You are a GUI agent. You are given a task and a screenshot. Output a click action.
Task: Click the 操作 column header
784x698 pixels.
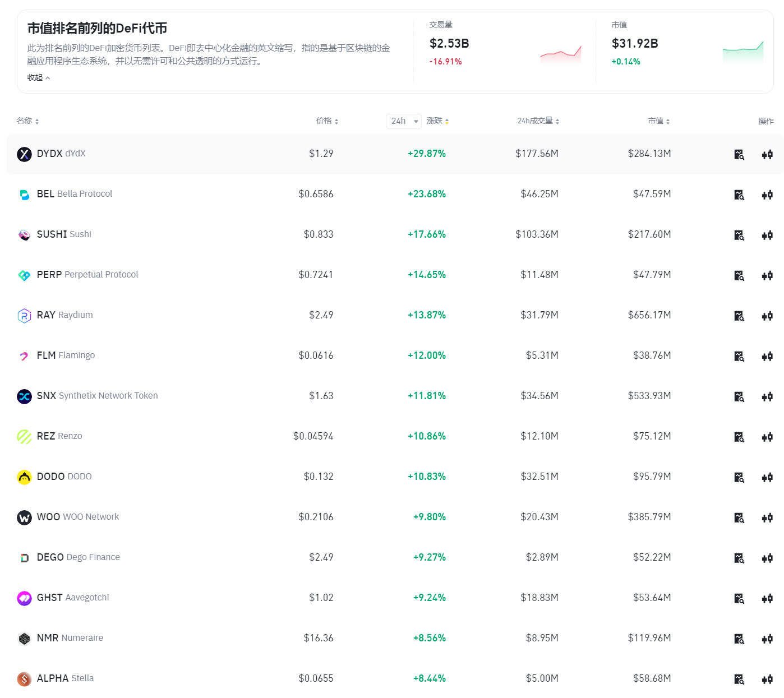766,121
